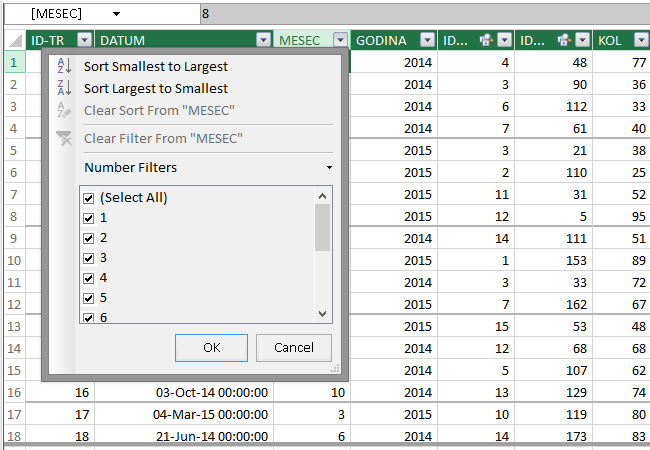Click the Clear Filter funnel icon
This screenshot has height=450, width=650.
64,138
